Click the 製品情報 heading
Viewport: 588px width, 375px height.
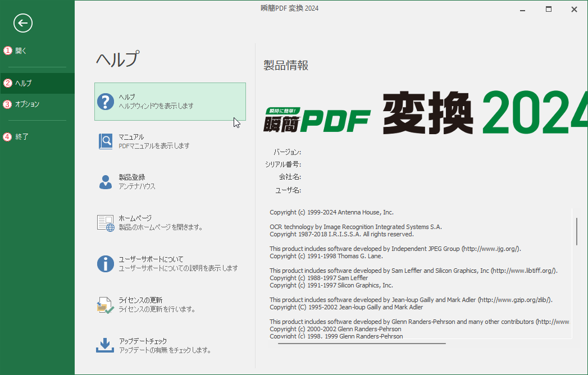click(286, 66)
